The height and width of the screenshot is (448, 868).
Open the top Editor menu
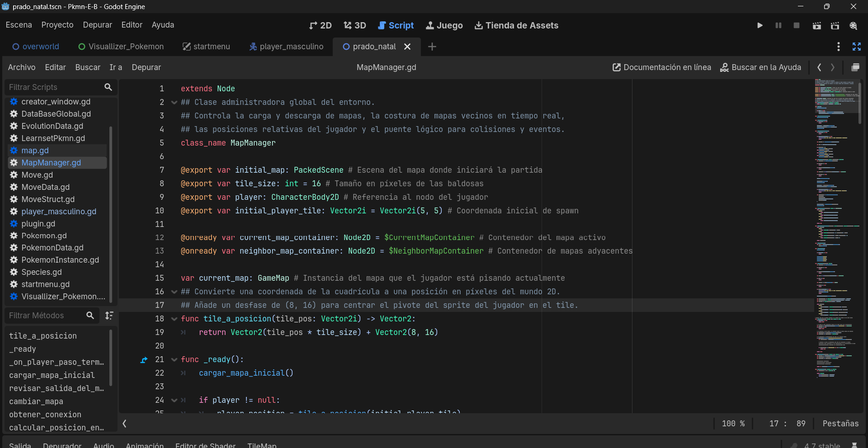132,25
